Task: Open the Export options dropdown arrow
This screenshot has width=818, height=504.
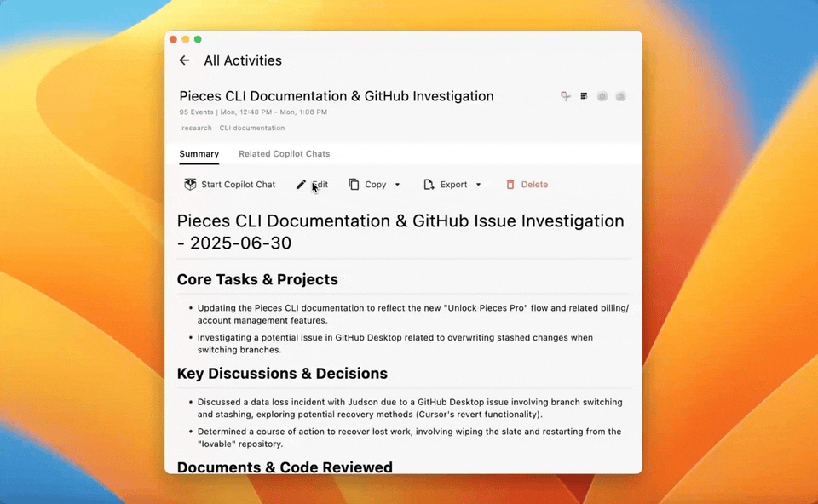Action: [478, 185]
